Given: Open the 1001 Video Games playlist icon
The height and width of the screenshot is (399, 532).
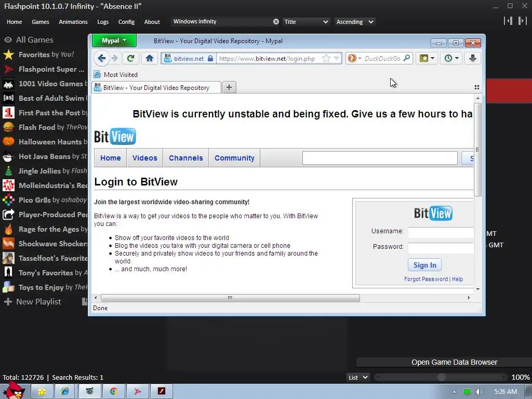Looking at the screenshot, I should [8, 84].
